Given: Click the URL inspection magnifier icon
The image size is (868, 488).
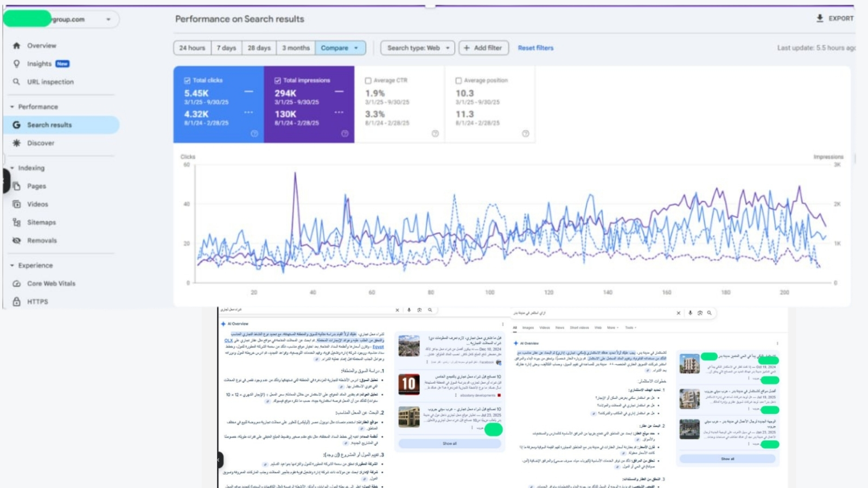Looking at the screenshot, I should point(16,82).
